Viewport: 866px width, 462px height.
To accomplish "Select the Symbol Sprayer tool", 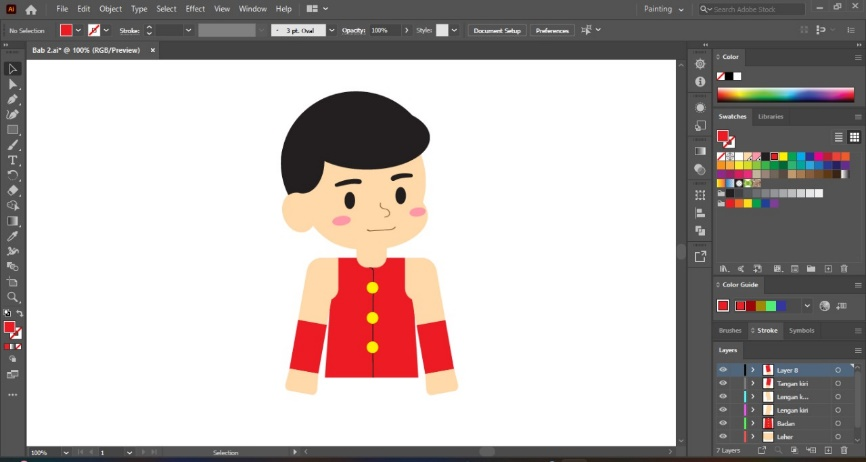I will [12, 251].
